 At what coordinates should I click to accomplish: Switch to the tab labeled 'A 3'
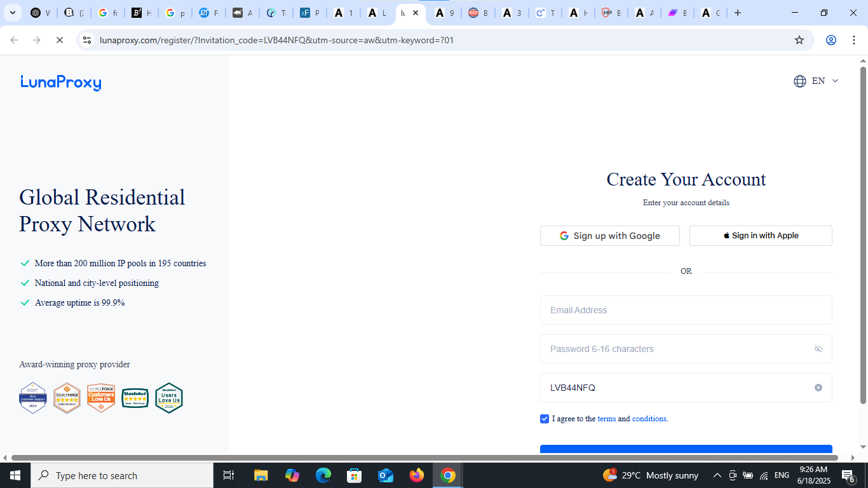[x=512, y=13]
